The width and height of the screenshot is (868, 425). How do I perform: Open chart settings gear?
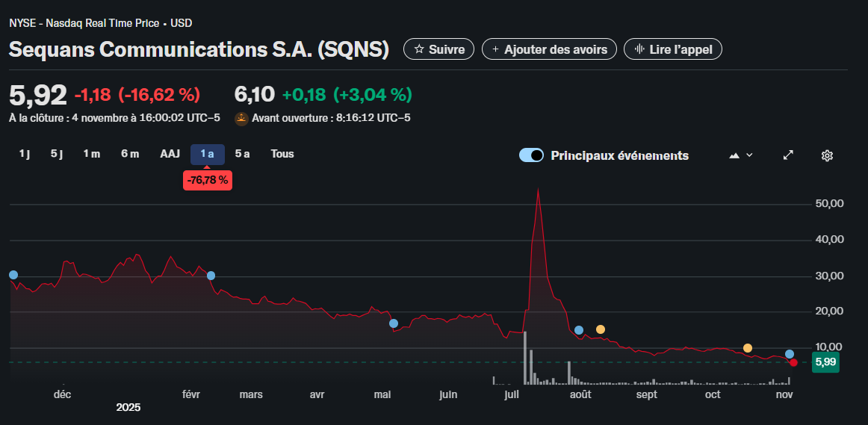[827, 155]
